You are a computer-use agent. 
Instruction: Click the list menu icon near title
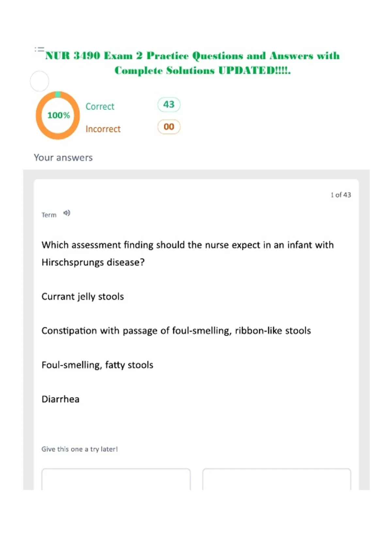40,49
